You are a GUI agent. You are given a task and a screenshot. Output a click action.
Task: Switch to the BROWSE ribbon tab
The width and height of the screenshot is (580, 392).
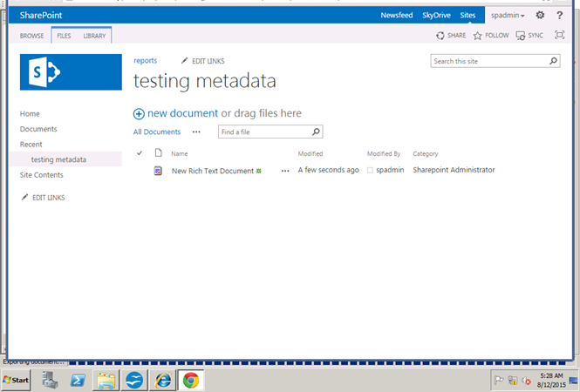pos(31,36)
